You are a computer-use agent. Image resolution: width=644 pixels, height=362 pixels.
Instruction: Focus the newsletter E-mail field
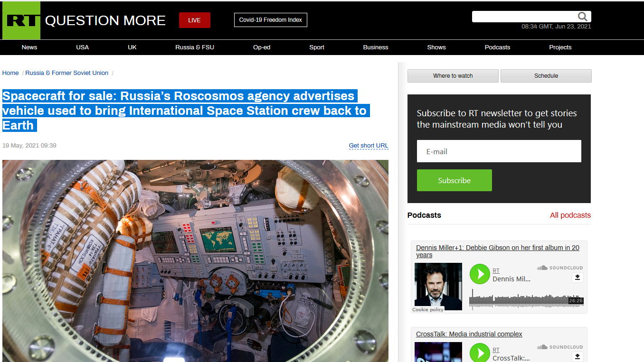click(499, 151)
